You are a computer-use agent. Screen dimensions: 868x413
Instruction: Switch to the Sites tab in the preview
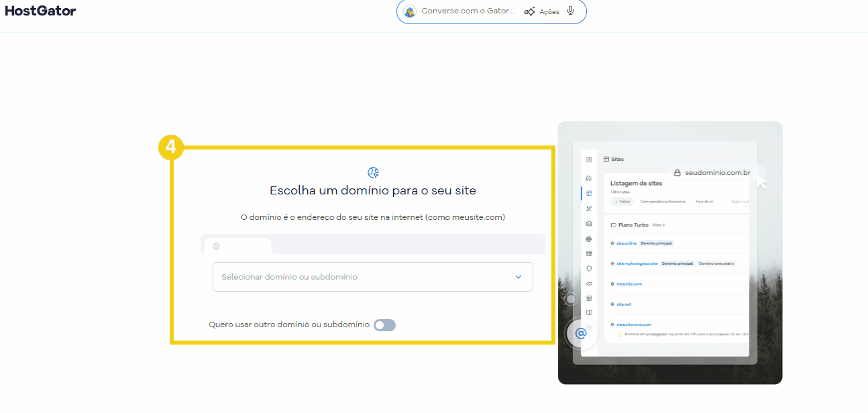point(616,159)
